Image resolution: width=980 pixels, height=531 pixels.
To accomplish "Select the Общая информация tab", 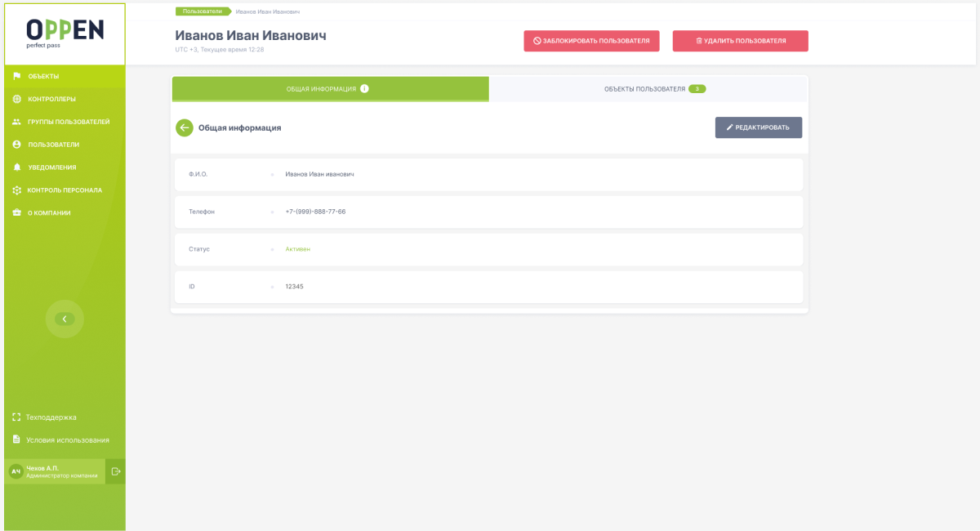I will point(331,89).
